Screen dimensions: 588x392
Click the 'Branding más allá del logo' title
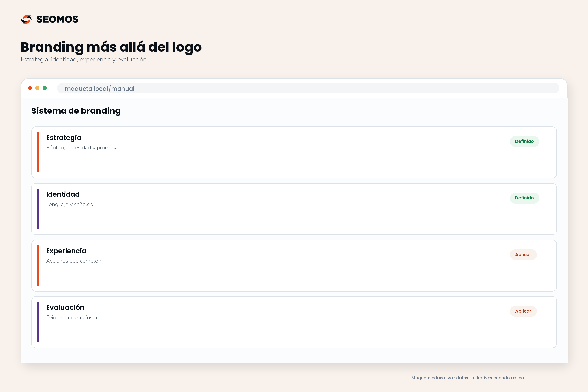point(111,47)
